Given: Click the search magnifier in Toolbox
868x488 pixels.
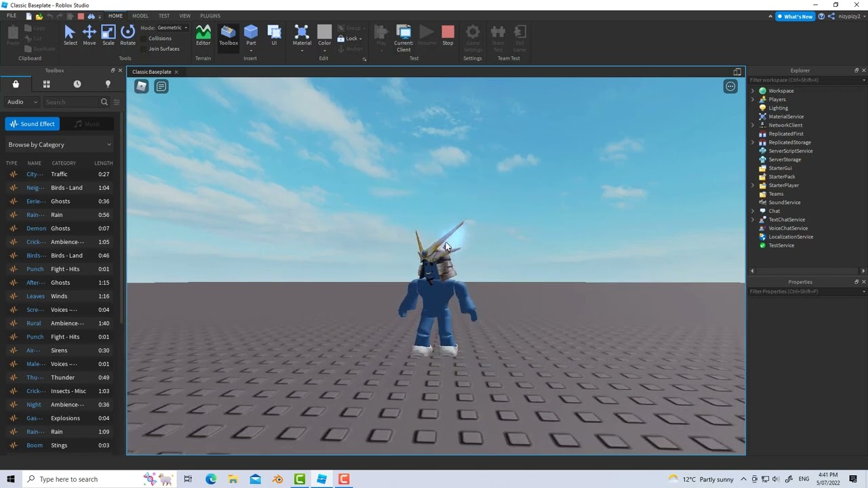Looking at the screenshot, I should point(104,102).
